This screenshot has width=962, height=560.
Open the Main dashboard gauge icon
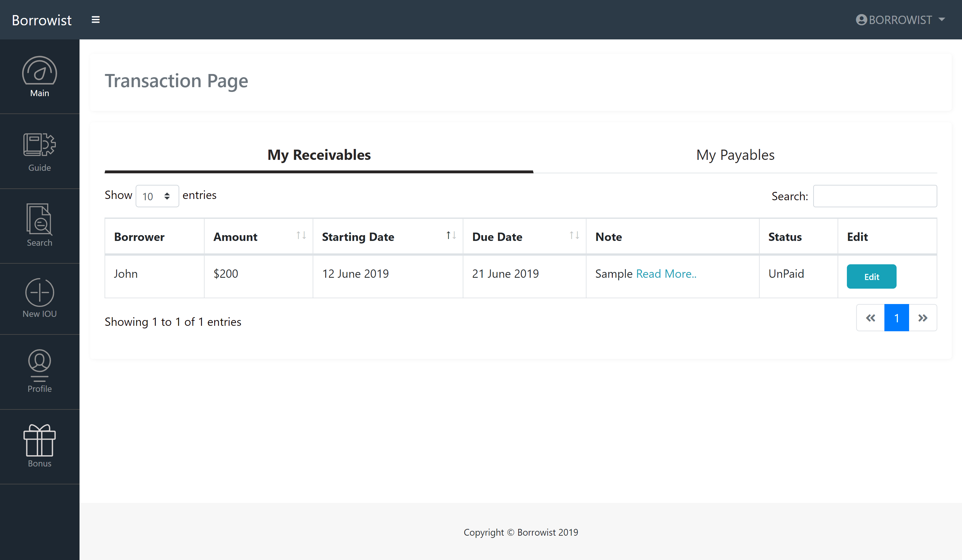tap(39, 71)
